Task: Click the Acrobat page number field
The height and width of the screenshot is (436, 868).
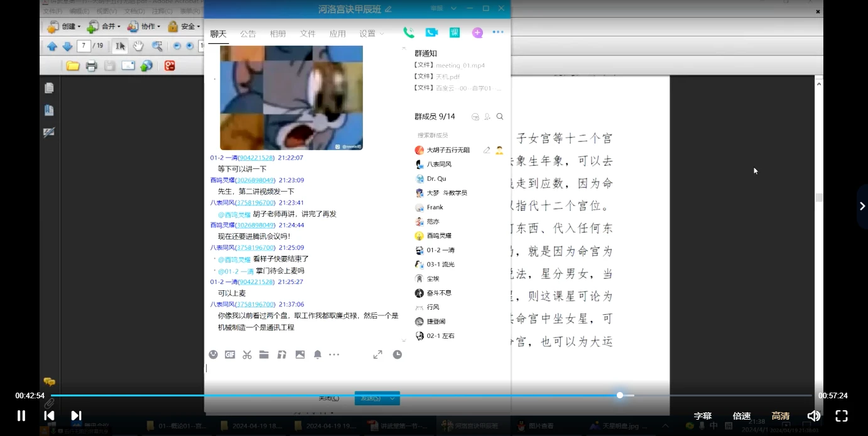Action: [x=84, y=46]
